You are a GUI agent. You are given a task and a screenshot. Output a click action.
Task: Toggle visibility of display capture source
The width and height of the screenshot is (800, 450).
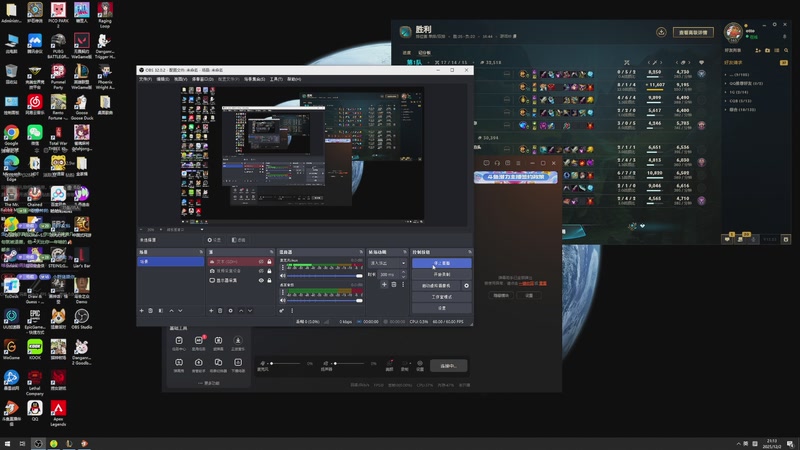[261, 280]
